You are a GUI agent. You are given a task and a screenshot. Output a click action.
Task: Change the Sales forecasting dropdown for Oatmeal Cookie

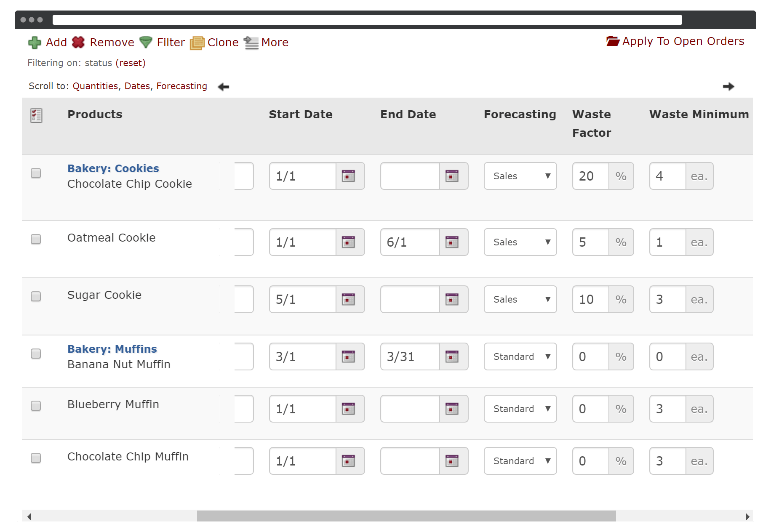[520, 242]
